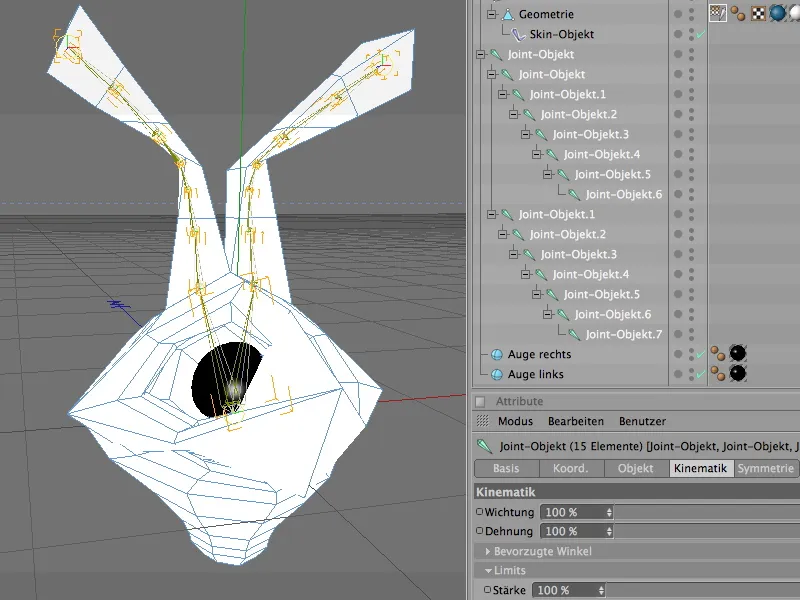Select the Phong tag of Auge links
This screenshot has height=600, width=800.
(x=718, y=373)
